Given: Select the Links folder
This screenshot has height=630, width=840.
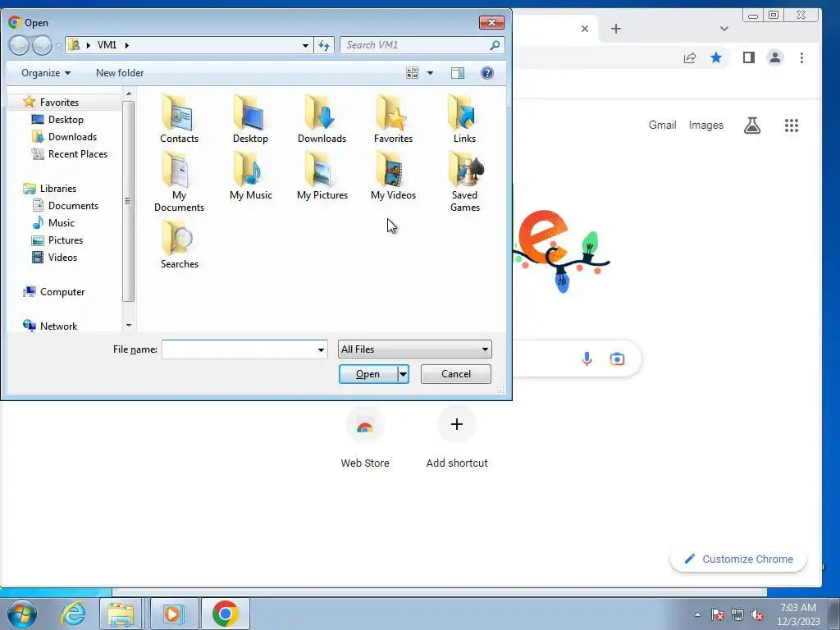Looking at the screenshot, I should click(x=464, y=118).
